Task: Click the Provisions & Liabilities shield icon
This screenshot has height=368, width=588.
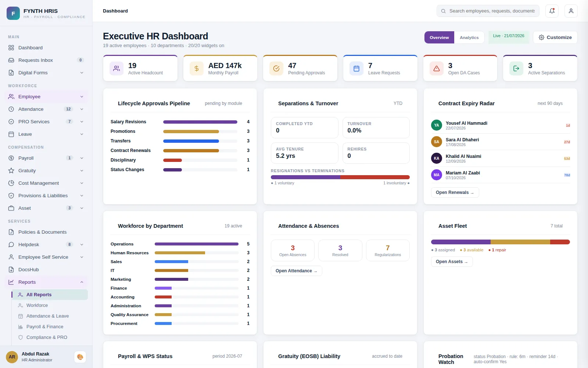Action: 11,196
